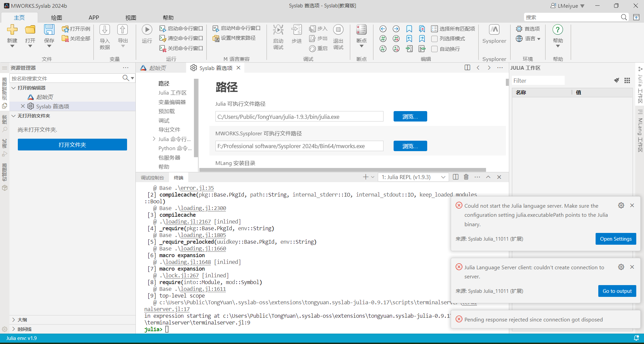
Task: Switch to the 调试控制台 panel tab
Action: point(152,178)
